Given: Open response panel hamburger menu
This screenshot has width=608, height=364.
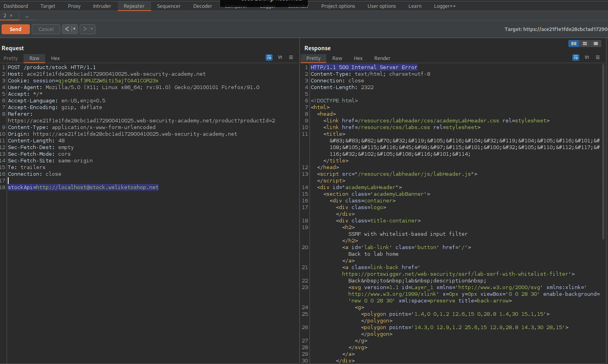Looking at the screenshot, I should tap(598, 57).
